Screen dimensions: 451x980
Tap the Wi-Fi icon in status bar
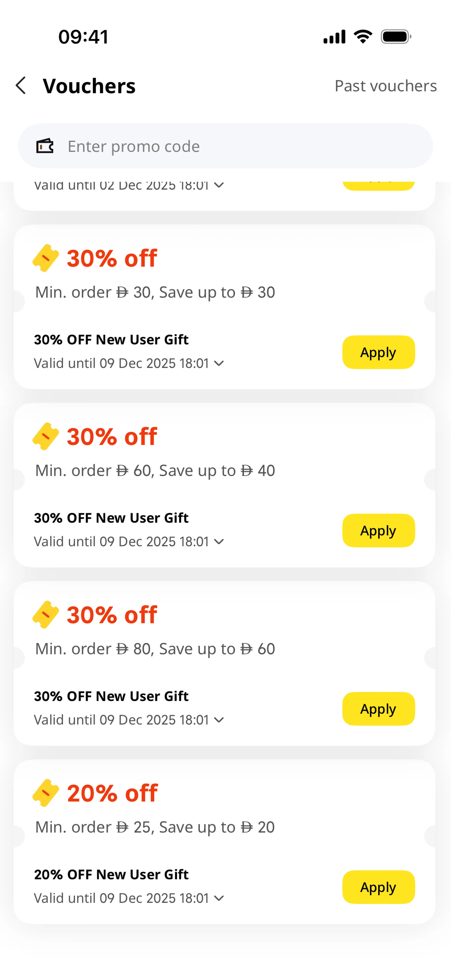(363, 37)
